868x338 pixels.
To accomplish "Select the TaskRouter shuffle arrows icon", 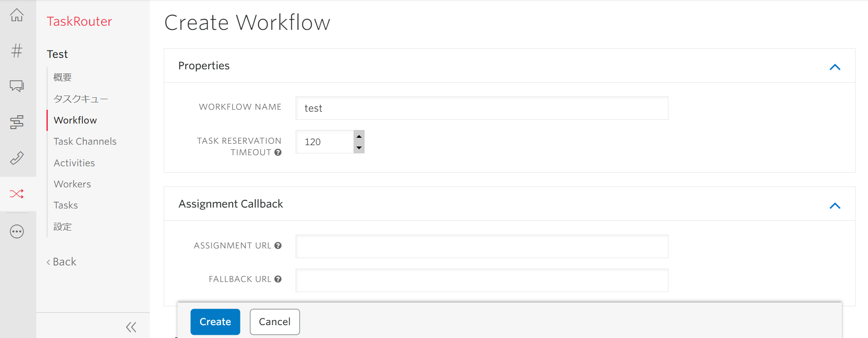I will [17, 194].
